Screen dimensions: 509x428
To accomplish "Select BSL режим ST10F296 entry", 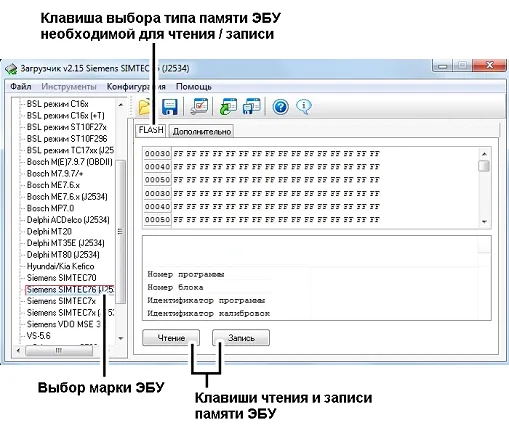I will coord(67,139).
